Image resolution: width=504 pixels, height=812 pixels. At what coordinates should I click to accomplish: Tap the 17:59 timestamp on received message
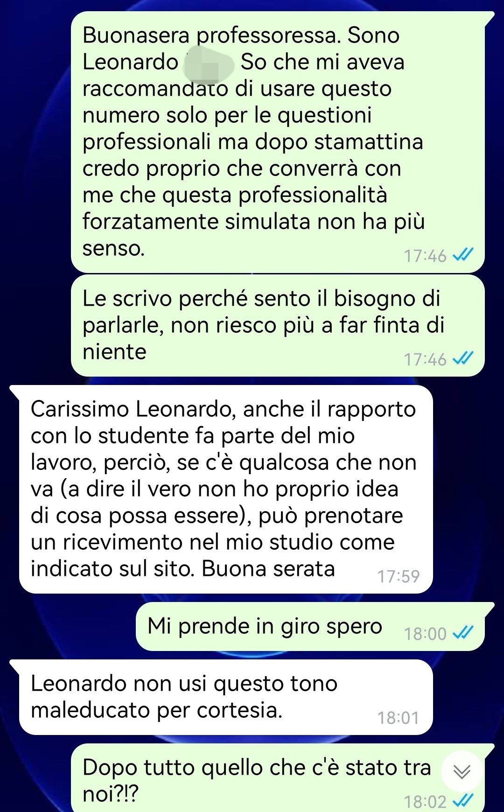[399, 576]
